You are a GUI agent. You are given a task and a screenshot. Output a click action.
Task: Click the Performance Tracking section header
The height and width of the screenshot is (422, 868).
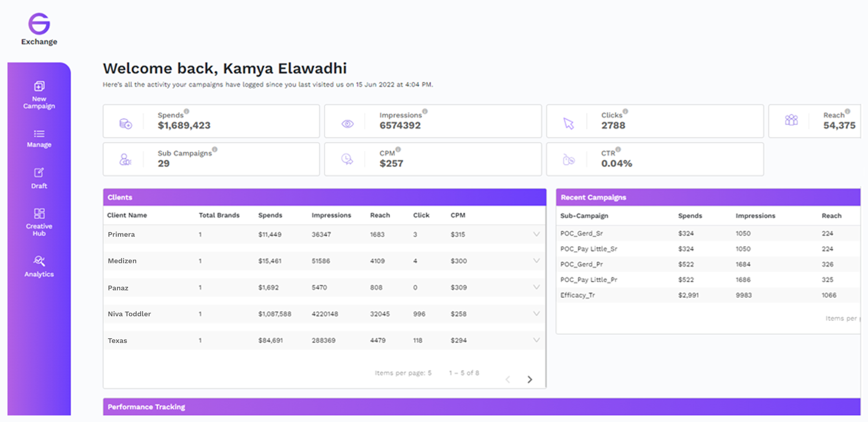[146, 407]
